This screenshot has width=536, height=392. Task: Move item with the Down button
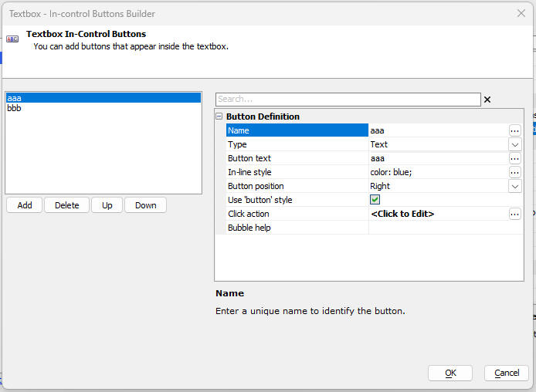coord(146,205)
